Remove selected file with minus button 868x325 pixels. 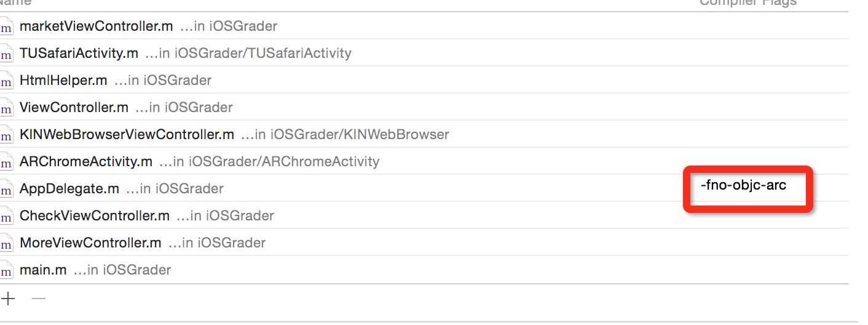point(39,299)
